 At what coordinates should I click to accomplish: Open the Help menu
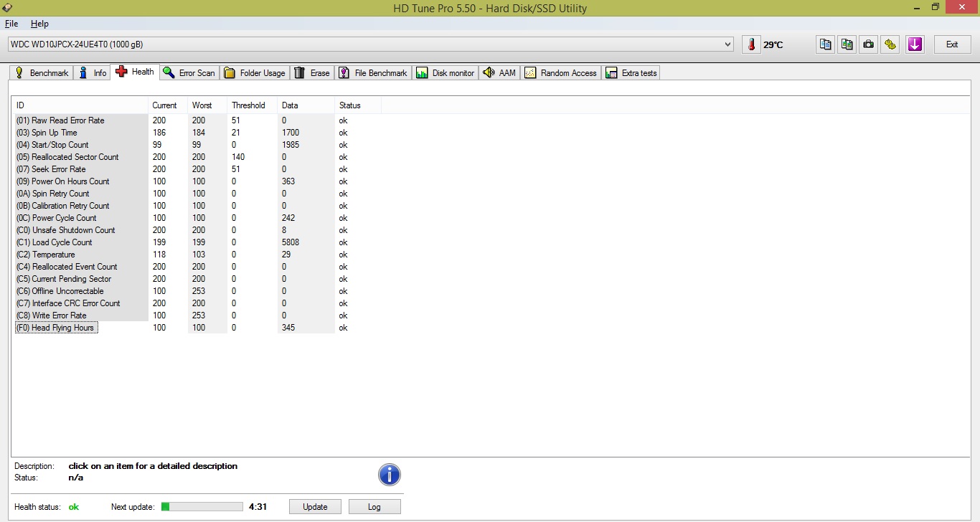(39, 24)
